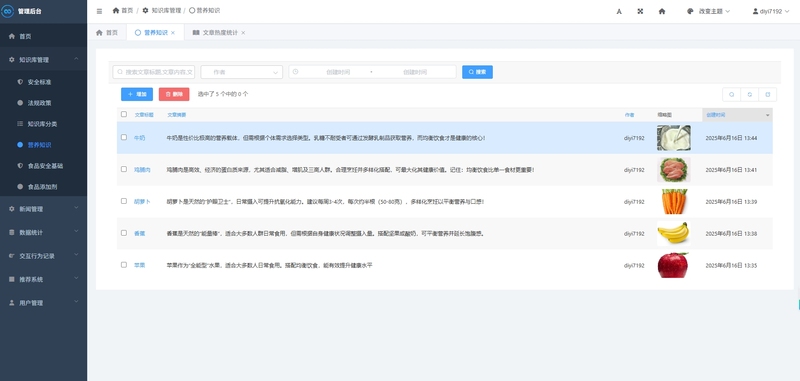Open the 法规政策 sidebar item
The width and height of the screenshot is (800, 381).
tap(43, 103)
